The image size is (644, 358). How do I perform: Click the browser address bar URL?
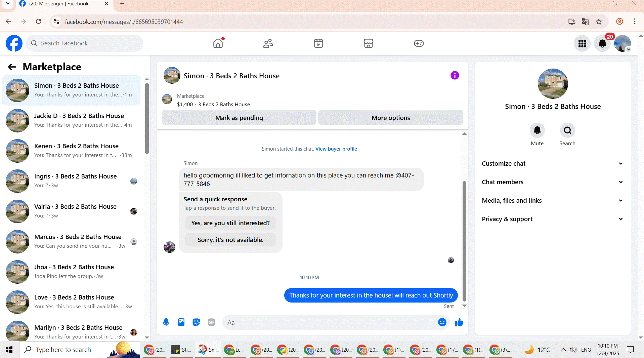[x=124, y=22]
